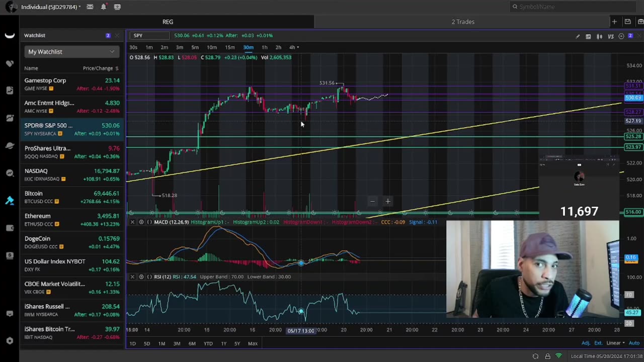The image size is (644, 362).
Task: Open the highlighted blue sidebar tool icon
Action: click(10, 200)
